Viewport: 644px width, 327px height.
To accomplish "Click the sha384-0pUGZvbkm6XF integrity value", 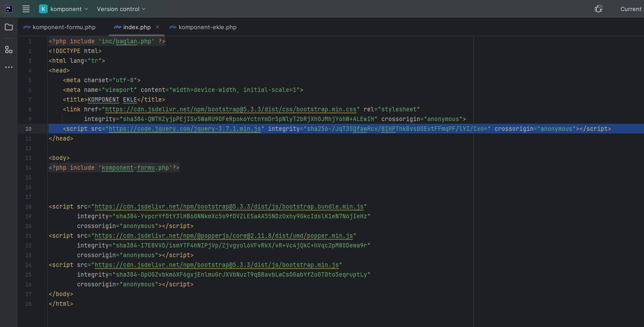I will (241, 274).
